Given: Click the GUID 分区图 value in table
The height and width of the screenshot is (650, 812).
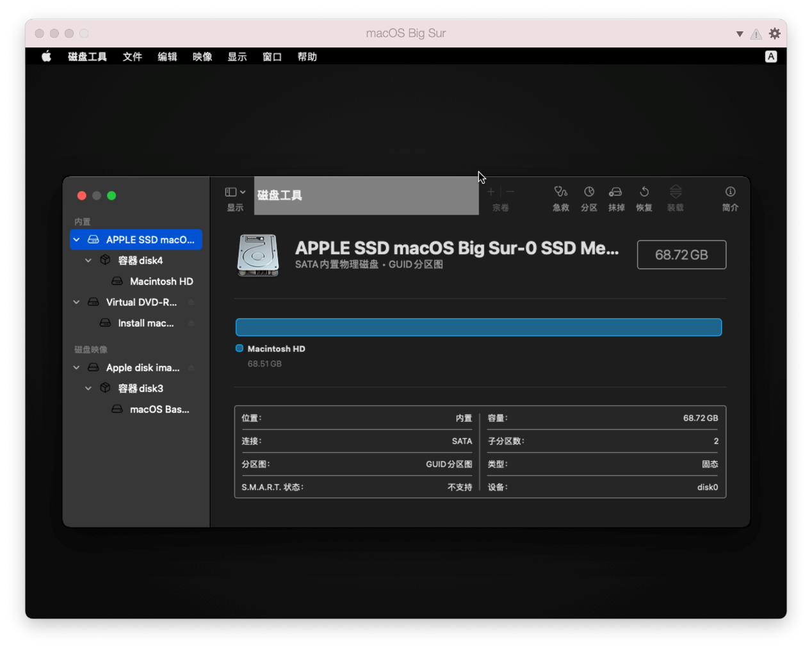Looking at the screenshot, I should tap(449, 464).
